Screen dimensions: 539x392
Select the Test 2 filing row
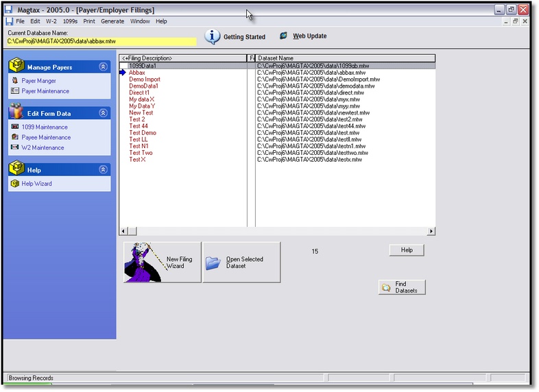(x=278, y=119)
